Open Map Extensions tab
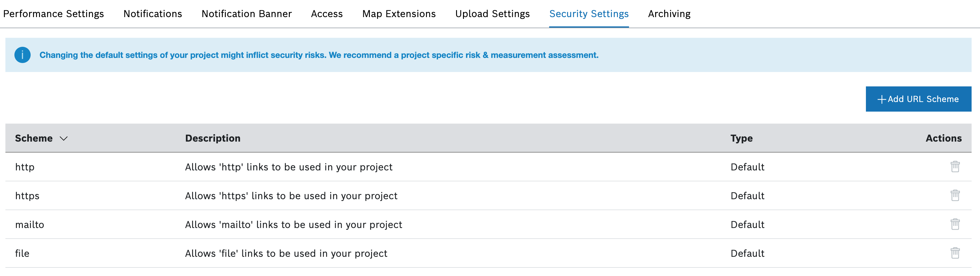Image resolution: width=980 pixels, height=276 pixels. [399, 14]
